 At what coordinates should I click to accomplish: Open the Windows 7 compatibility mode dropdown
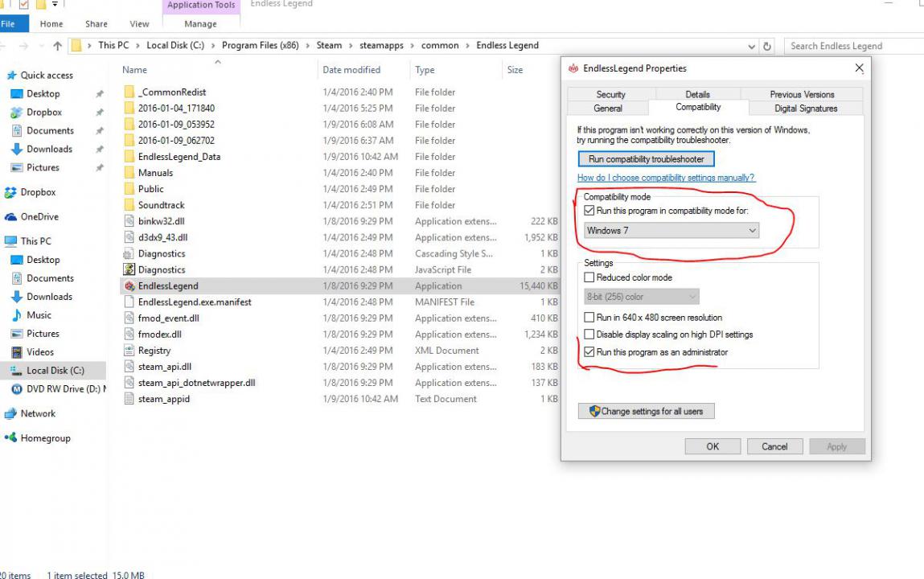(x=671, y=230)
